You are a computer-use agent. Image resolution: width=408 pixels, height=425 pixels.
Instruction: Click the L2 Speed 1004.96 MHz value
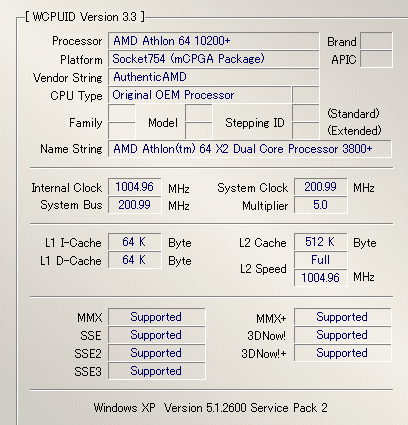click(321, 278)
